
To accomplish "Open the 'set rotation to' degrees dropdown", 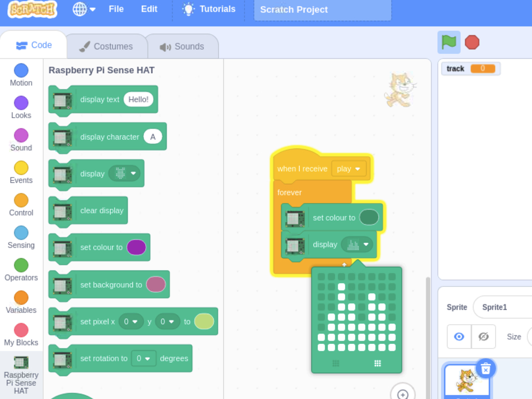I will click(x=143, y=358).
